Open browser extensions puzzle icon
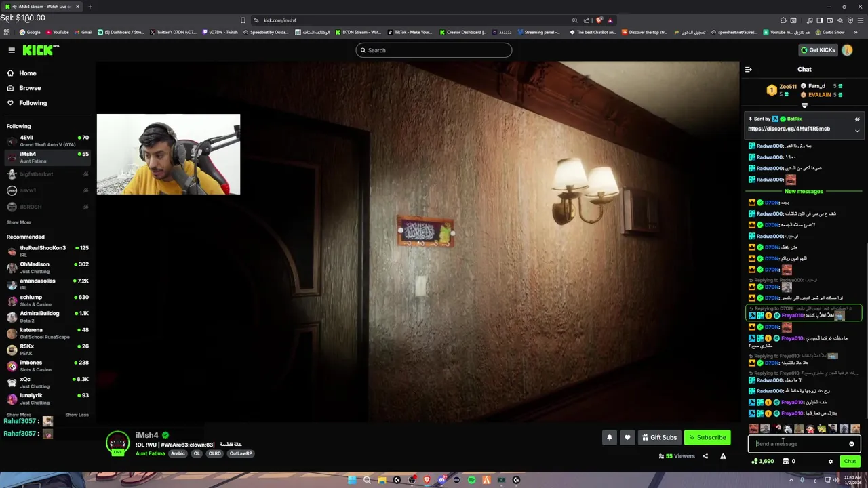868x488 pixels. coord(783,20)
